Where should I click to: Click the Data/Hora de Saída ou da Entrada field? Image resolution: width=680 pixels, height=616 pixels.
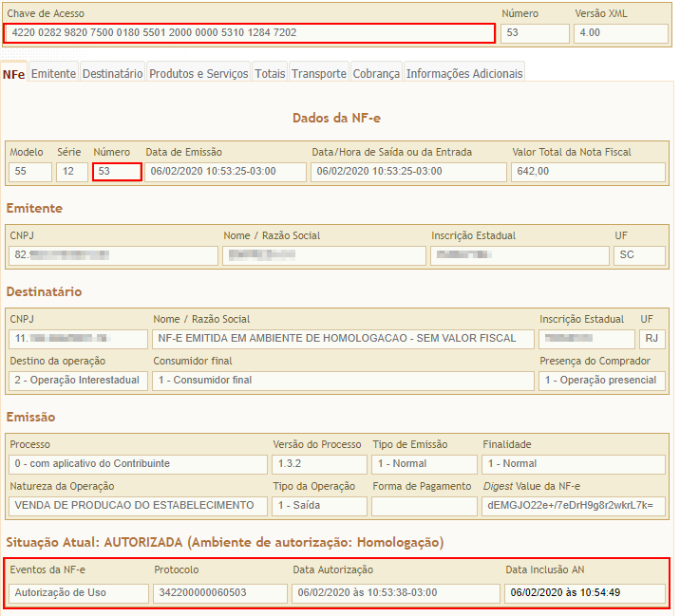tap(408, 172)
